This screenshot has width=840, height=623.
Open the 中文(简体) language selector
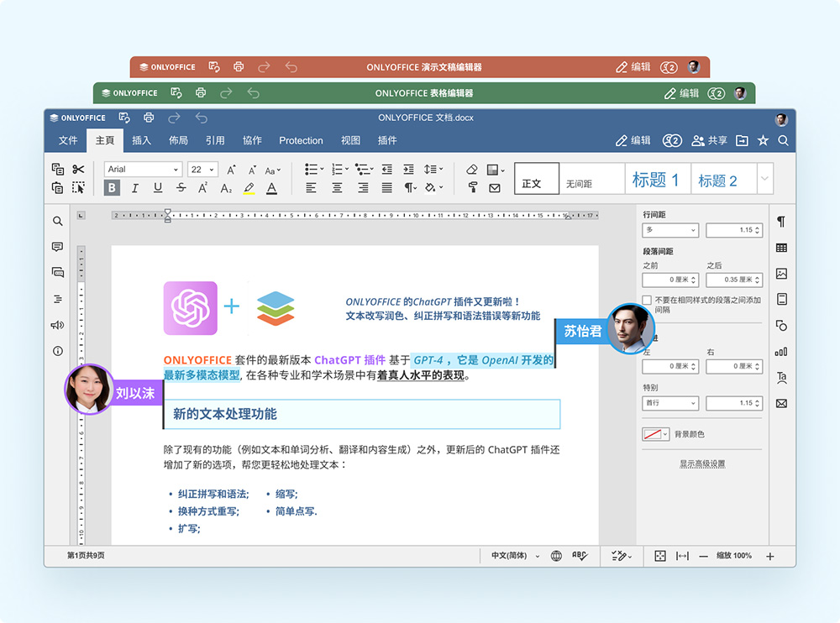516,556
